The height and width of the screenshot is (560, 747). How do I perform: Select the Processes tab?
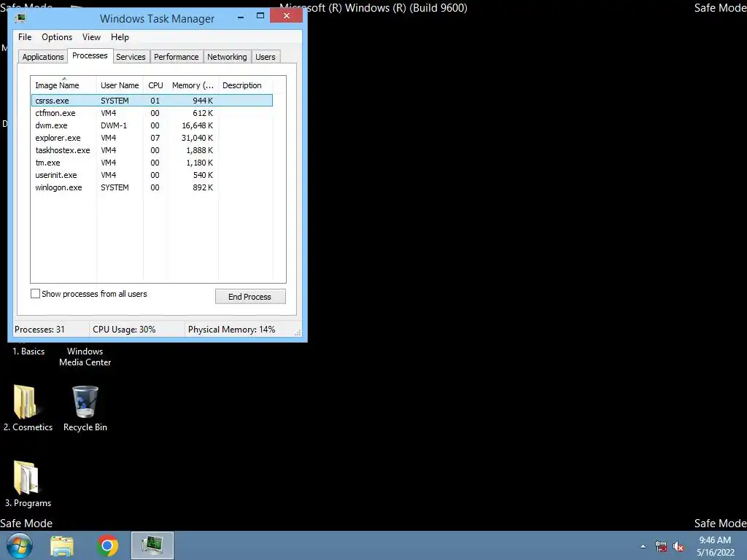point(90,55)
